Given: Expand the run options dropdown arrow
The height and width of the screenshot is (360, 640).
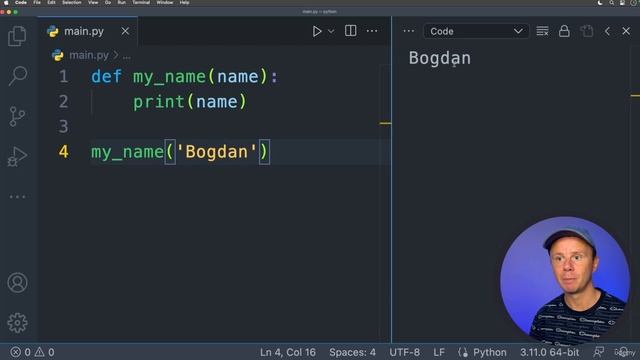Looking at the screenshot, I should pos(331,31).
